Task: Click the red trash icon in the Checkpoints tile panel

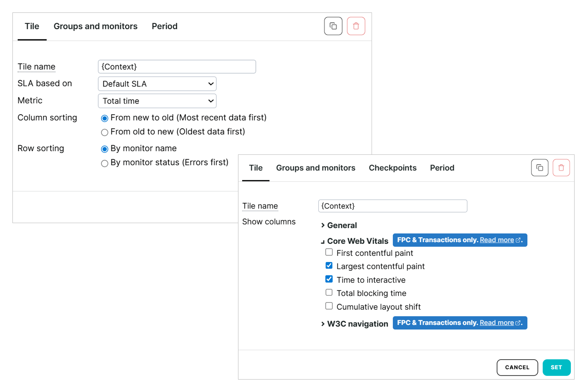Action: pos(561,168)
